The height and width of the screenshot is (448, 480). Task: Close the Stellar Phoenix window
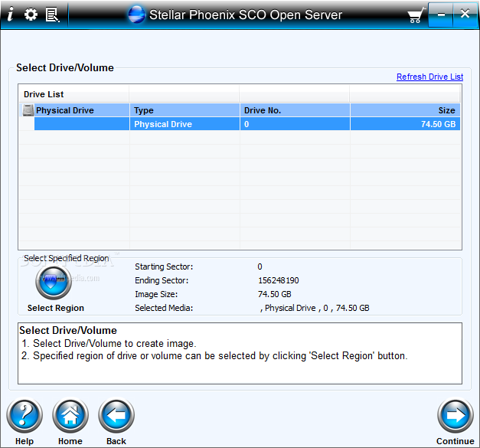pos(465,14)
